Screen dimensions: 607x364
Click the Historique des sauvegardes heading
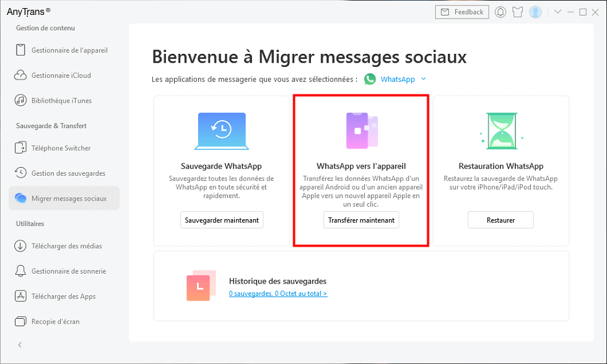point(277,281)
